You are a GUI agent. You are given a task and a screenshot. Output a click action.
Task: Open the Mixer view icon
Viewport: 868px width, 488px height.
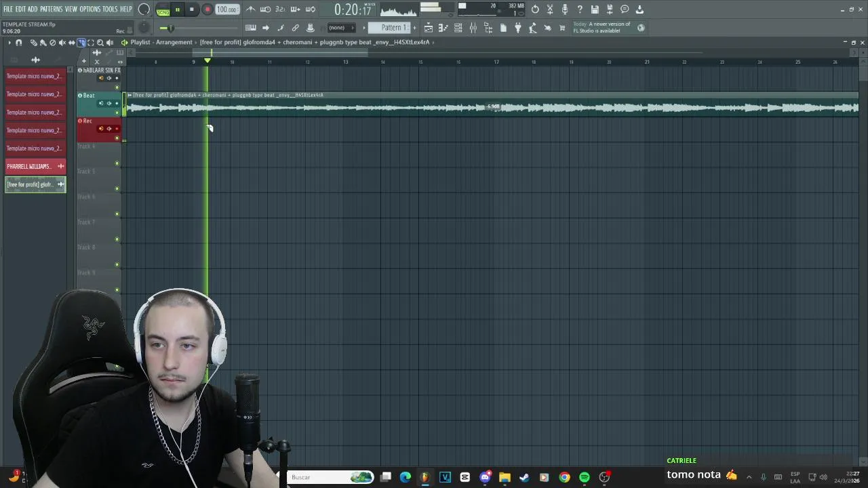pyautogui.click(x=473, y=28)
